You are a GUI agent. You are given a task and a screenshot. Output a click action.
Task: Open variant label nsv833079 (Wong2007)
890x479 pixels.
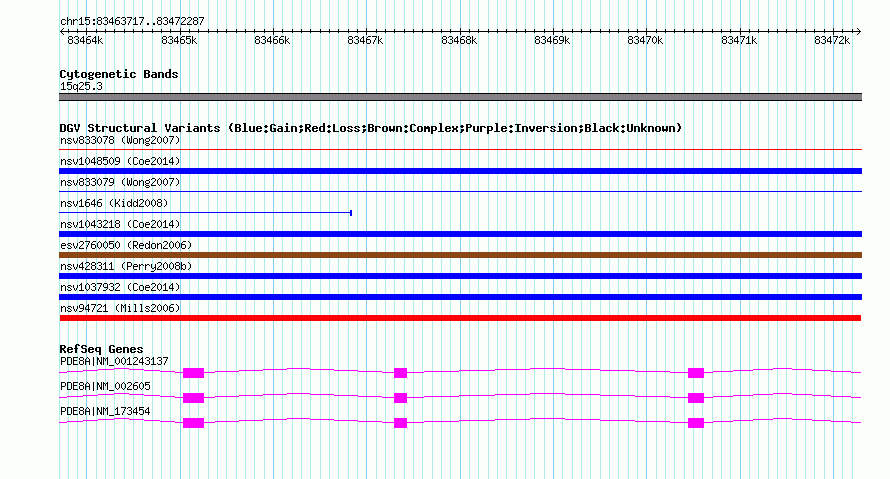click(120, 182)
